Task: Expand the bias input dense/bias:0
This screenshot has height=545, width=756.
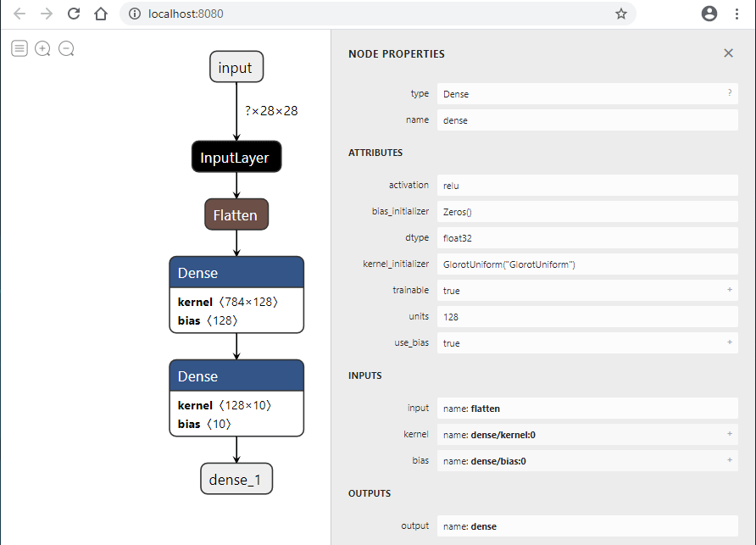Action: coord(729,460)
